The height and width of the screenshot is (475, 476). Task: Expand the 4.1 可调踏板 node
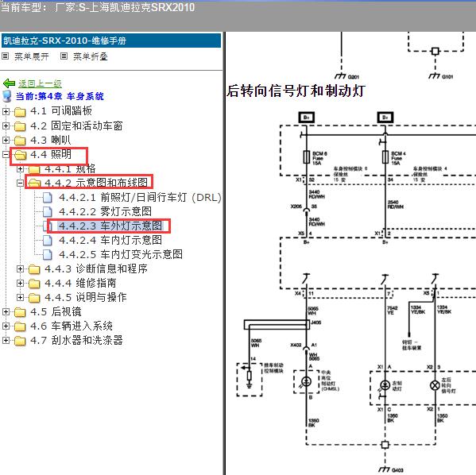6,111
